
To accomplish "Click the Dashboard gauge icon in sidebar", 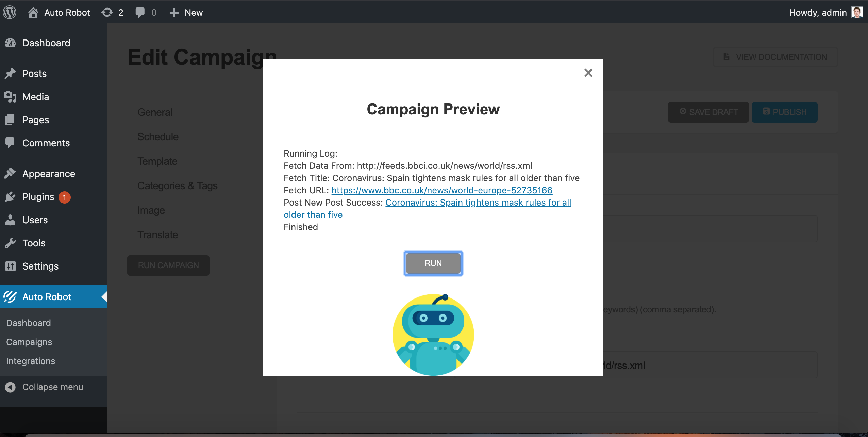I will click(10, 43).
